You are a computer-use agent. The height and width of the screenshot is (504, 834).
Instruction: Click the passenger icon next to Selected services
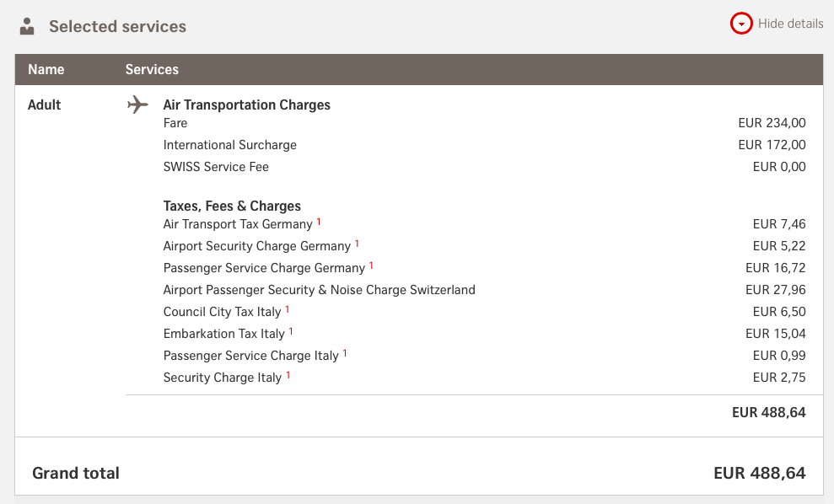[x=28, y=26]
